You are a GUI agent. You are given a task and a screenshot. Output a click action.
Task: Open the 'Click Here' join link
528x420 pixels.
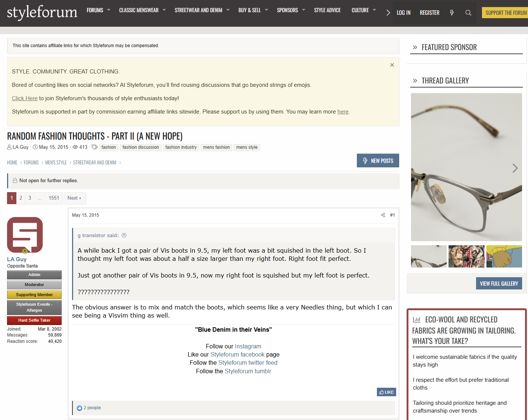pos(25,98)
